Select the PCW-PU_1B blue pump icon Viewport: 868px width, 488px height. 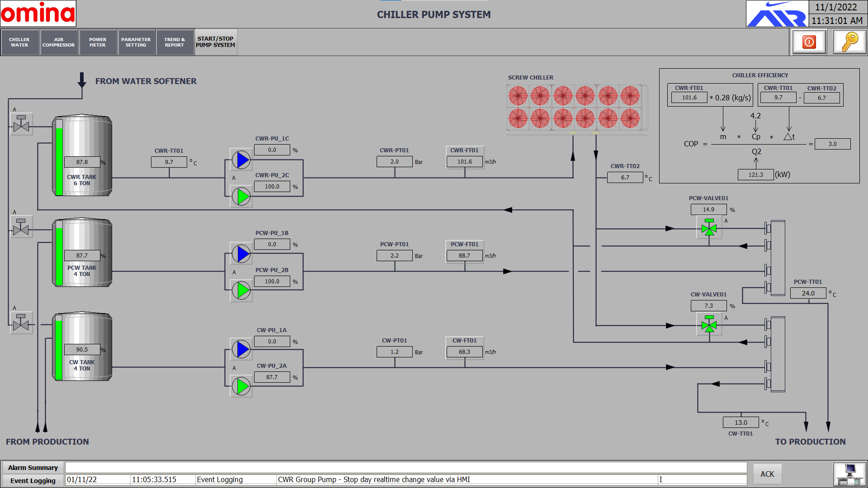(241, 254)
